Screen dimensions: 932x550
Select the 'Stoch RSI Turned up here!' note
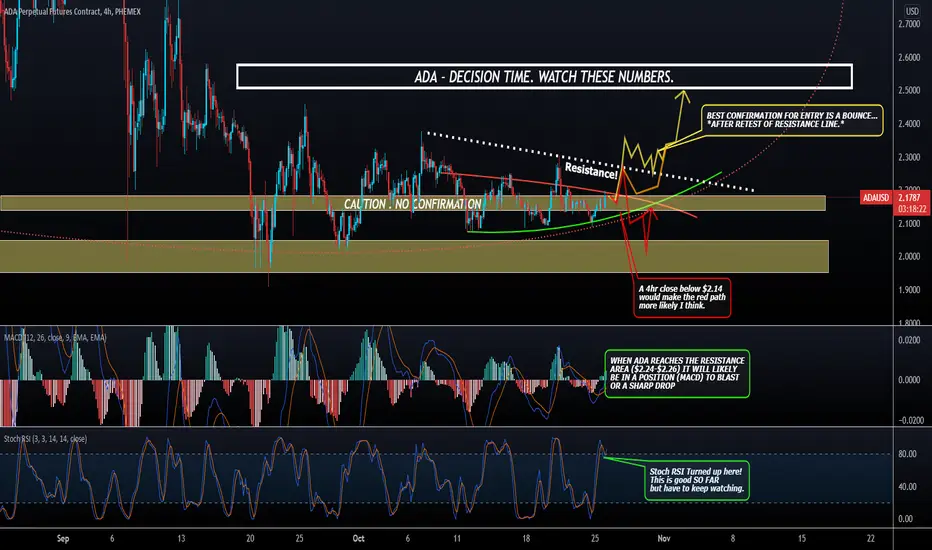[x=697, y=480]
